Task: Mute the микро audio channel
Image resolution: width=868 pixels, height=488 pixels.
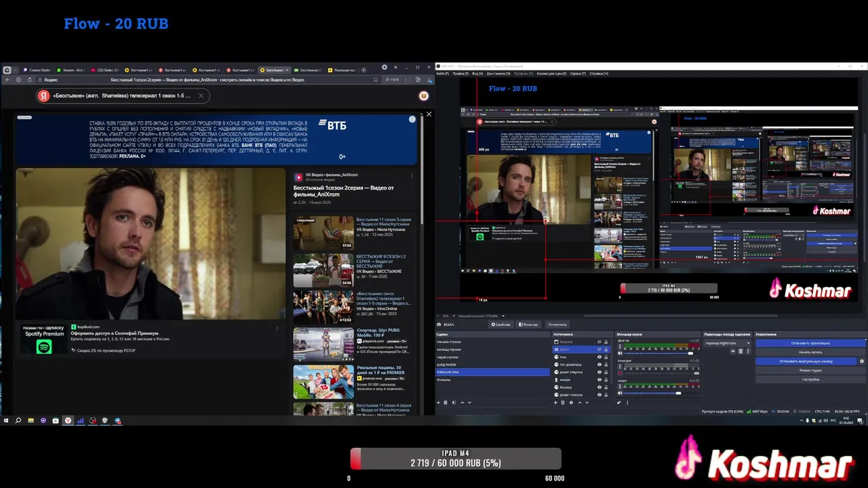Action: pyautogui.click(x=620, y=392)
